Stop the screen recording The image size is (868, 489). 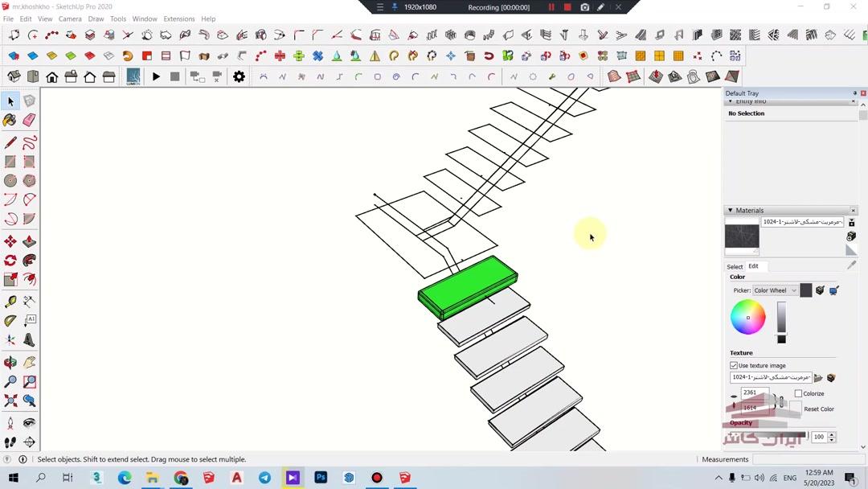coord(567,7)
